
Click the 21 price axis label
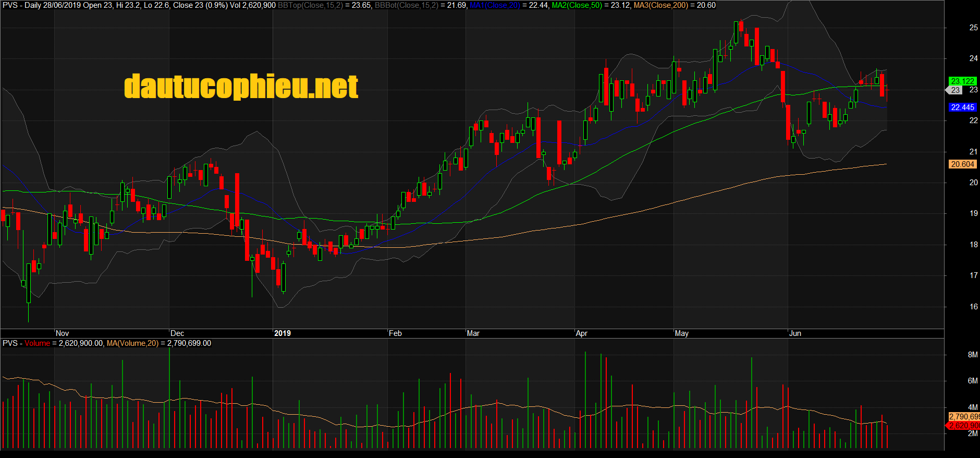973,152
